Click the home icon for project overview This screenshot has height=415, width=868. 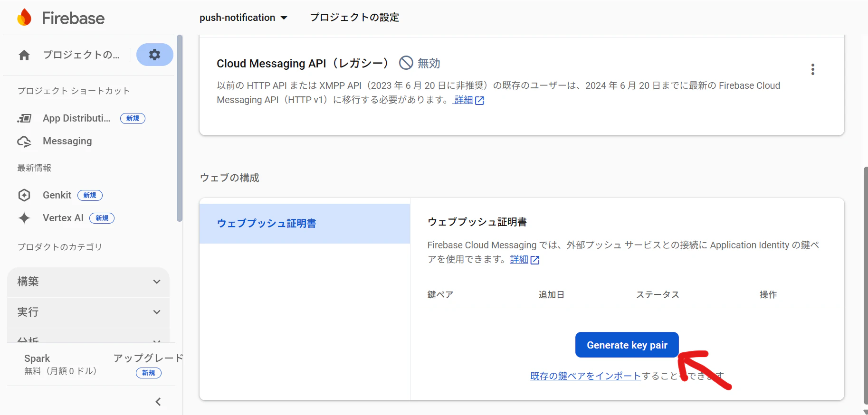pyautogui.click(x=24, y=55)
